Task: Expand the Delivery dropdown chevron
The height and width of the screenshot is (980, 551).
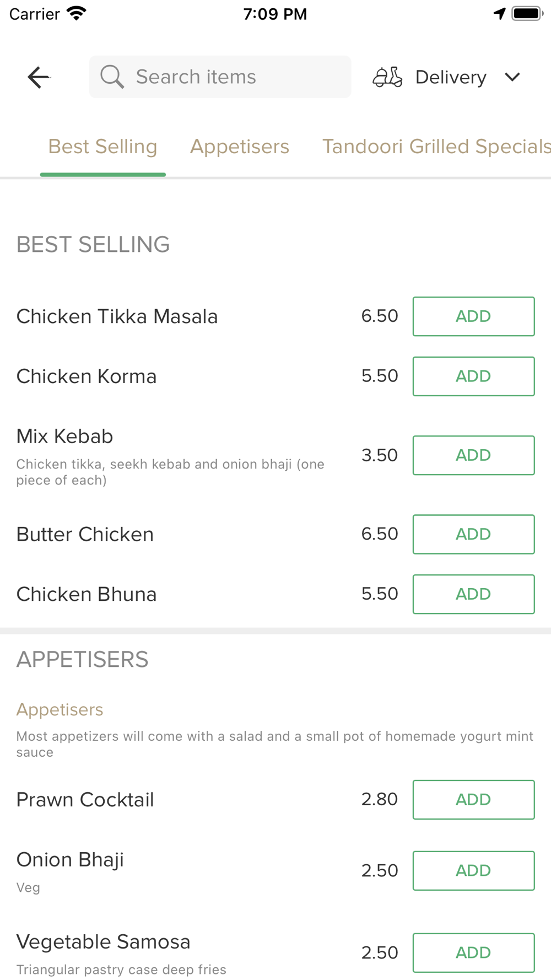Action: point(512,77)
